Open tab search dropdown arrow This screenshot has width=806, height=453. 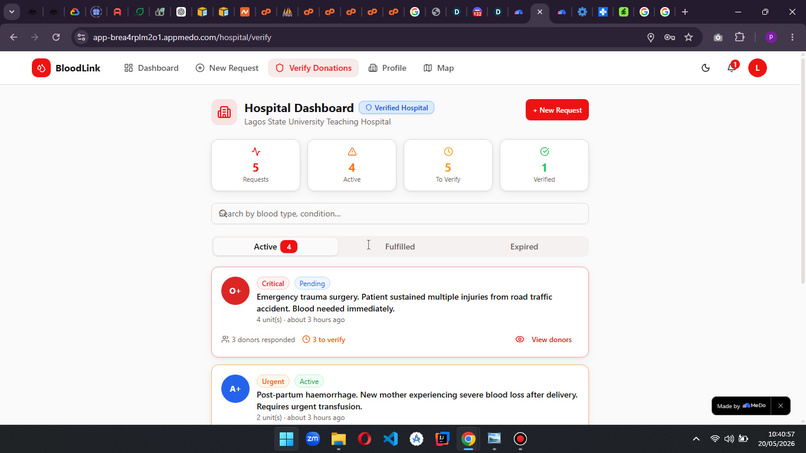(x=11, y=12)
